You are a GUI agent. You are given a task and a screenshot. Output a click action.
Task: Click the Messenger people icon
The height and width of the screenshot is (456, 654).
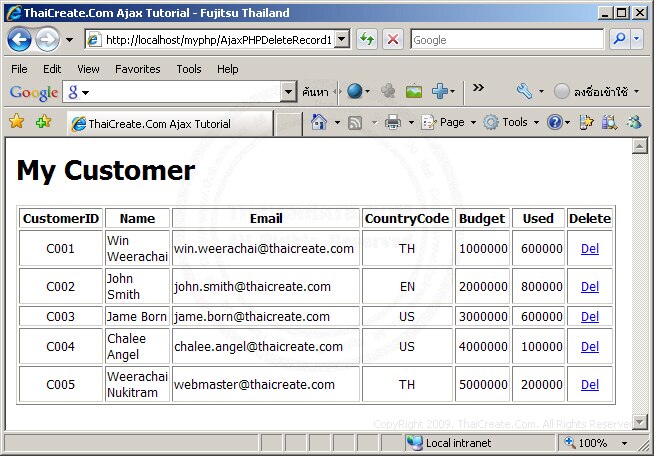tap(634, 122)
